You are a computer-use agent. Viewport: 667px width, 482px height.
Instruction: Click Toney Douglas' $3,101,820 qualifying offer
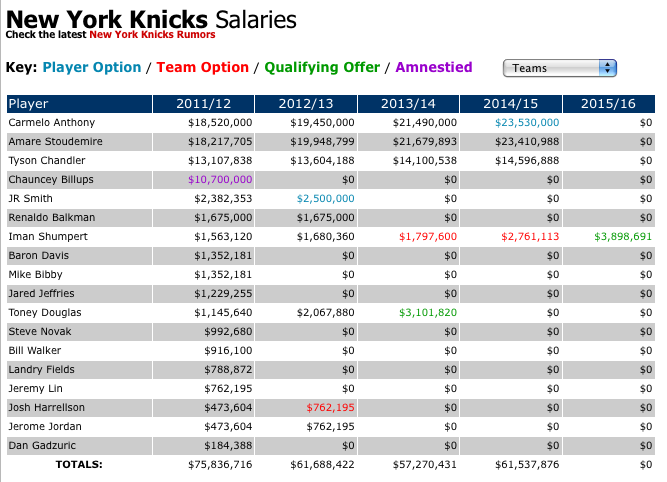[x=428, y=313]
